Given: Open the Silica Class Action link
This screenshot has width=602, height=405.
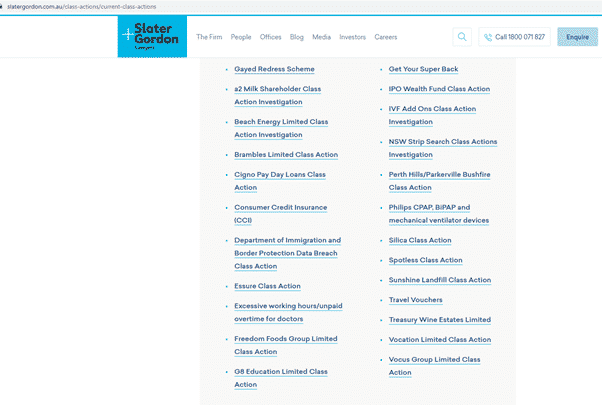Looking at the screenshot, I should pos(420,240).
